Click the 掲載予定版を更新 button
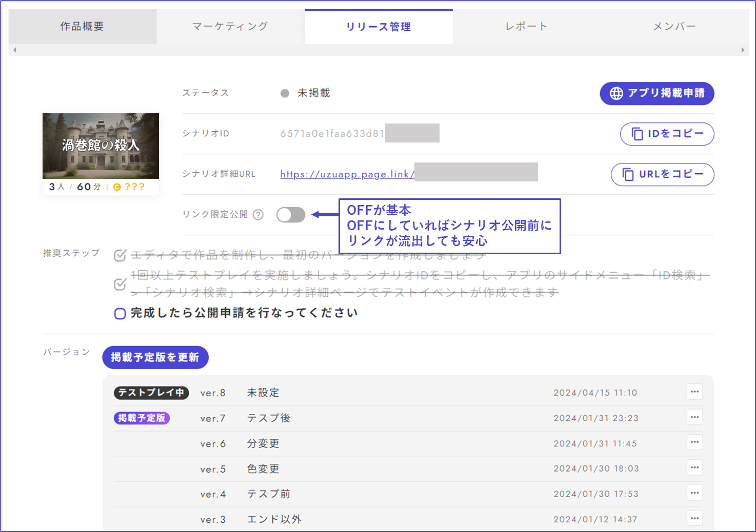 coord(155,357)
